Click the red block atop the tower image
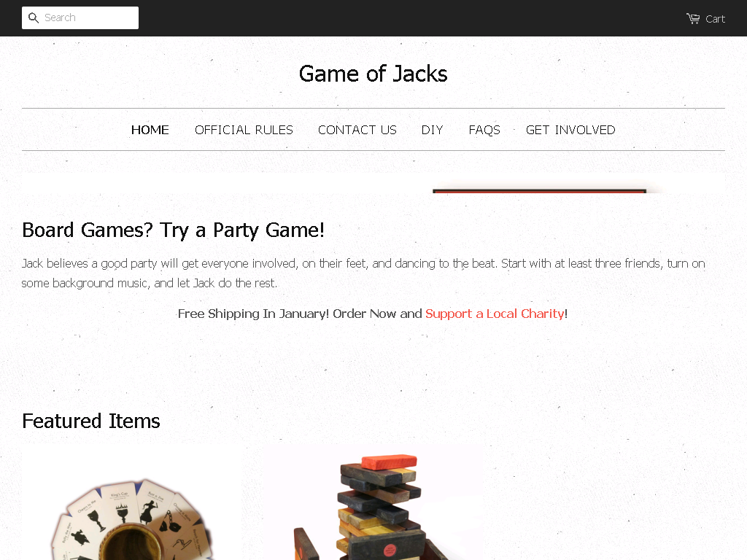The width and height of the screenshot is (747, 560). (390, 462)
